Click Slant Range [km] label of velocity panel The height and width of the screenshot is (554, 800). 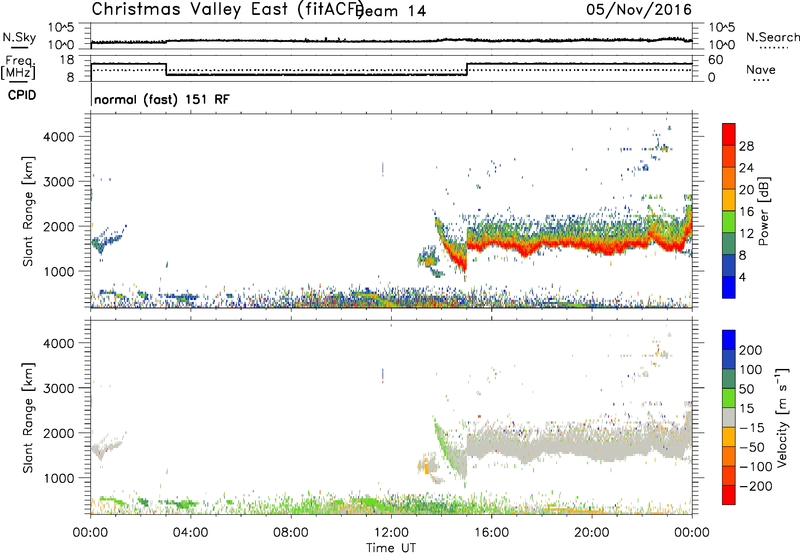click(x=28, y=418)
